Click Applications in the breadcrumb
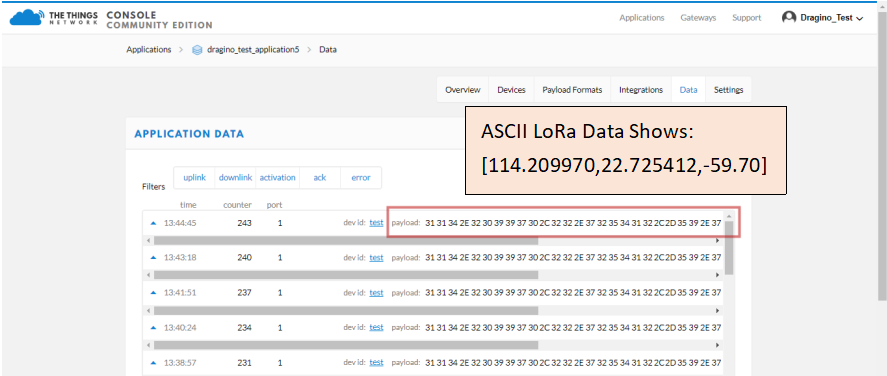The height and width of the screenshot is (376, 887). (x=149, y=50)
